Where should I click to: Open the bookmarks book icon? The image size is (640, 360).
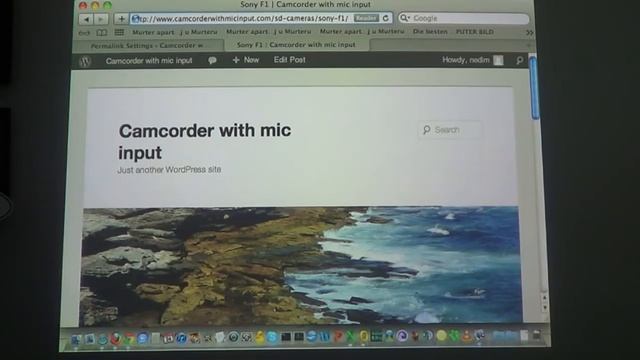coord(102,32)
